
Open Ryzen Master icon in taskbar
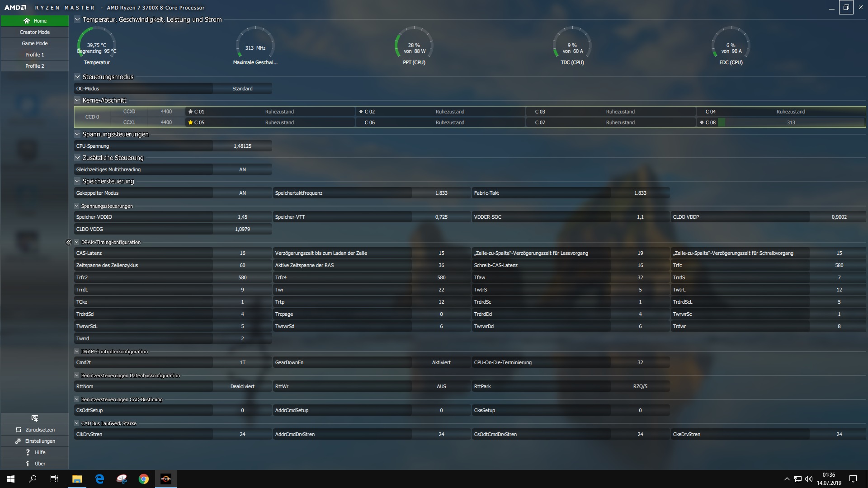(x=165, y=479)
